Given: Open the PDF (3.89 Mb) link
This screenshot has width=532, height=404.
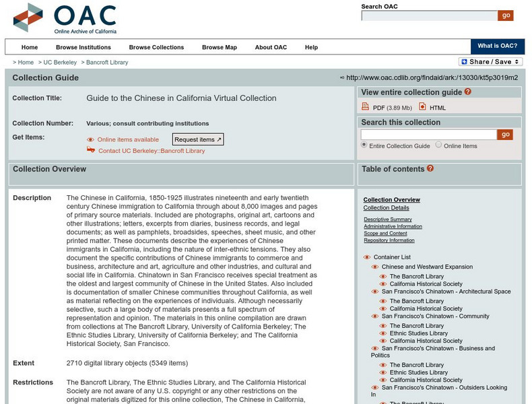Looking at the screenshot, I should tap(392, 108).
